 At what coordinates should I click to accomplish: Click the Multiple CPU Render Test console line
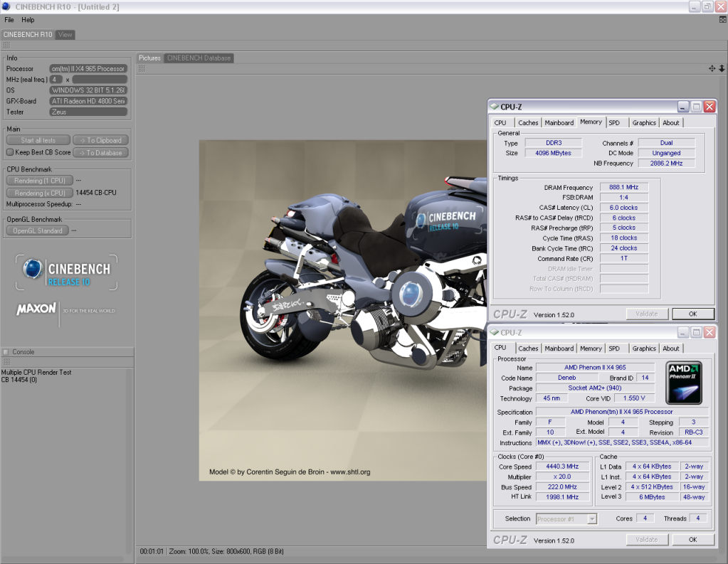tap(36, 372)
